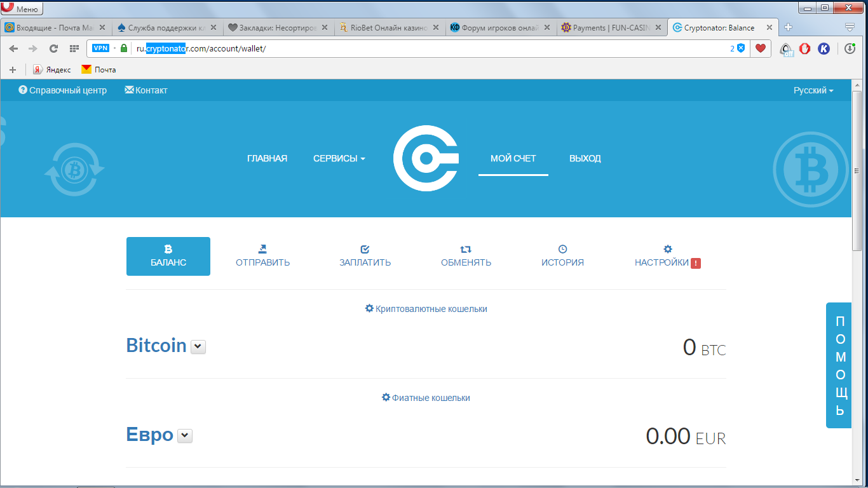
Task: Open the ОБМЕНЯТЬ exchange tab
Action: (x=466, y=256)
